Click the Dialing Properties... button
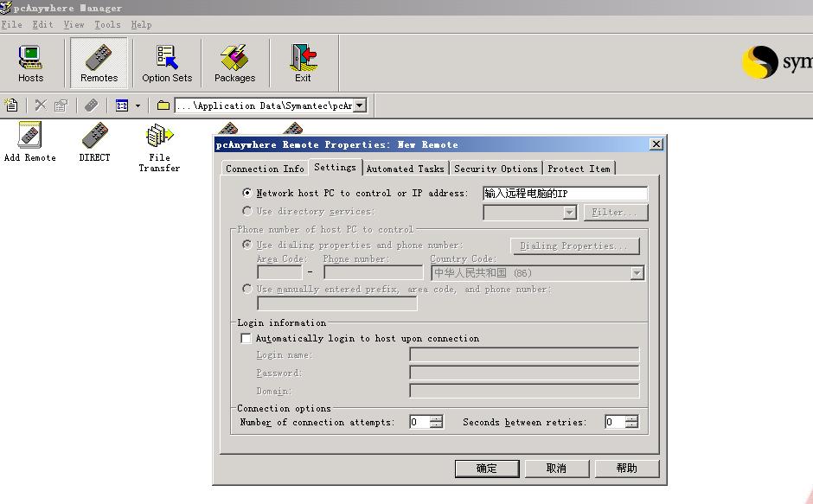Viewport: 813px width, 504px height. (x=574, y=246)
